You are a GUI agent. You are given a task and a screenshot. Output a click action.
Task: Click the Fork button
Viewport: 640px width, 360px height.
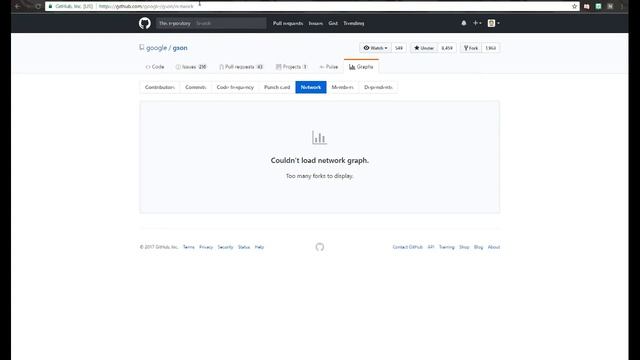click(471, 48)
